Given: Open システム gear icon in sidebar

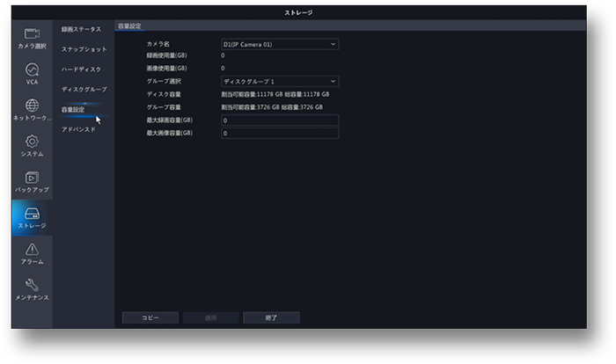Looking at the screenshot, I should [32, 142].
